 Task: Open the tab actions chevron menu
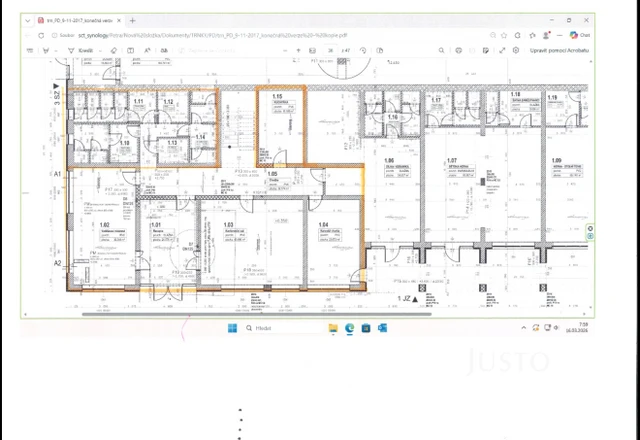[27, 20]
